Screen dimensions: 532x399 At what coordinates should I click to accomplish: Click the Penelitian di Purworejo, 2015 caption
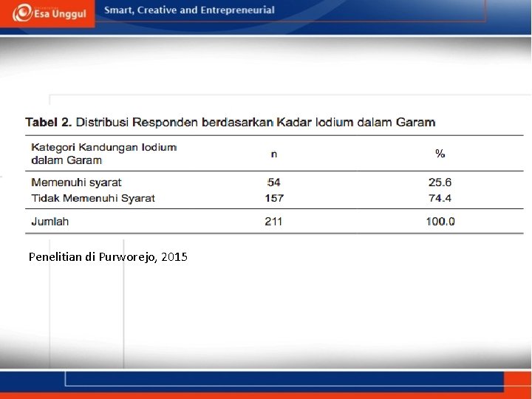point(108,257)
